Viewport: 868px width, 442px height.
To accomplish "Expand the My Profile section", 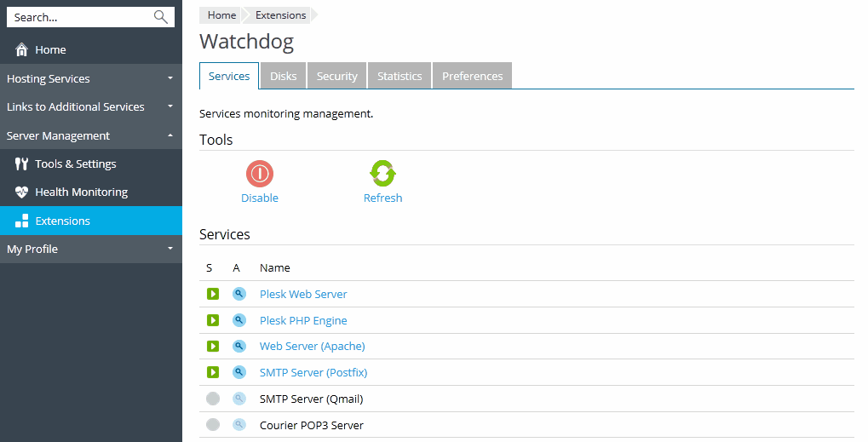I will click(90, 250).
